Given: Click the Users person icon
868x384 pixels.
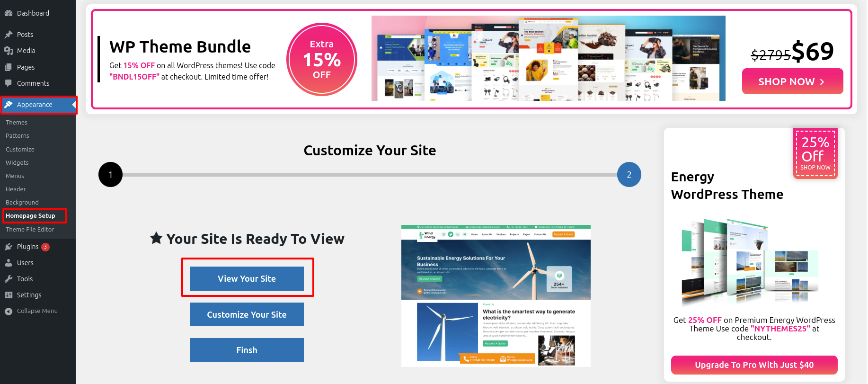Looking at the screenshot, I should tap(9, 263).
